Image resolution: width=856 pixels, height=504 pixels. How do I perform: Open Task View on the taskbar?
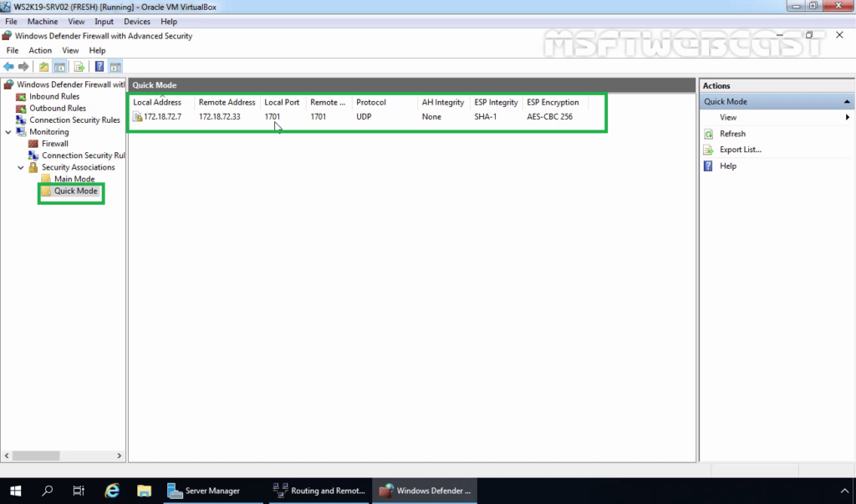point(79,491)
